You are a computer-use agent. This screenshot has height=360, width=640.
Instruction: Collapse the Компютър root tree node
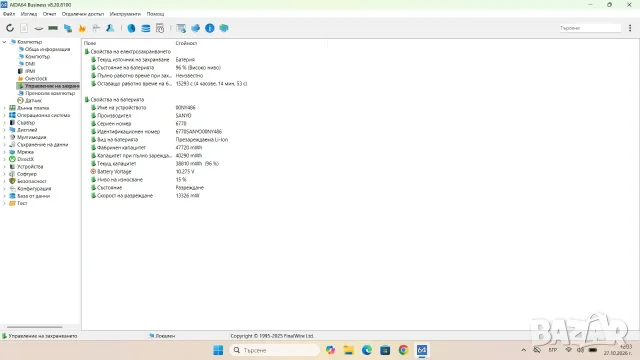tap(4, 42)
